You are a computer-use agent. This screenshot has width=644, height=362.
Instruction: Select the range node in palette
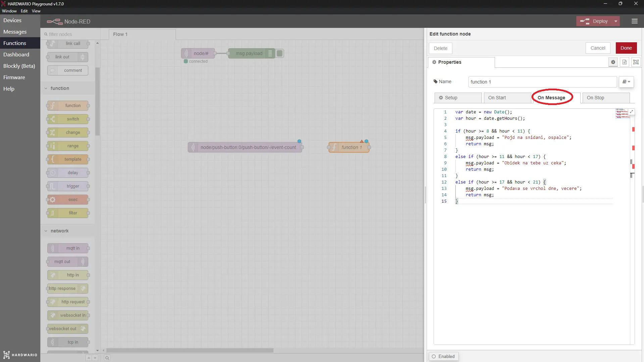(68, 146)
